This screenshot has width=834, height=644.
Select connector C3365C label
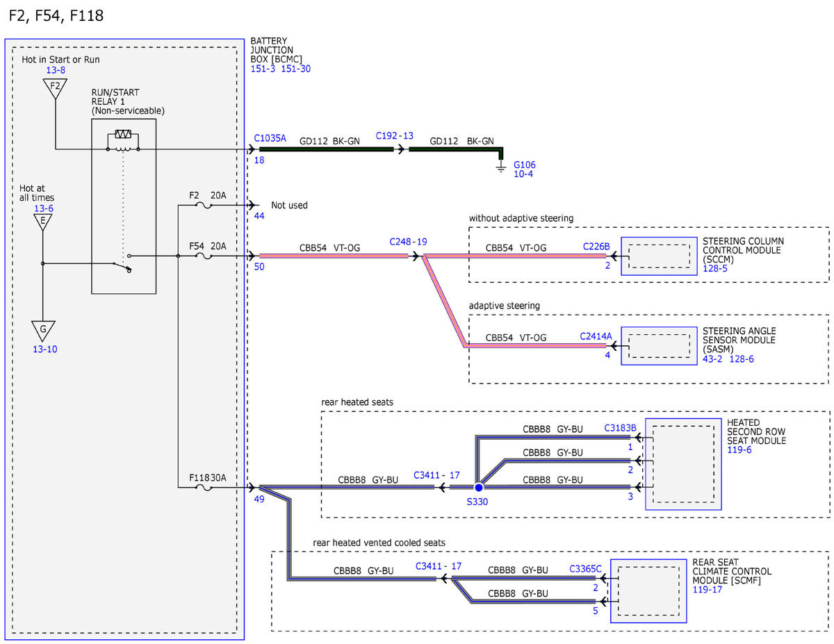coord(585,568)
